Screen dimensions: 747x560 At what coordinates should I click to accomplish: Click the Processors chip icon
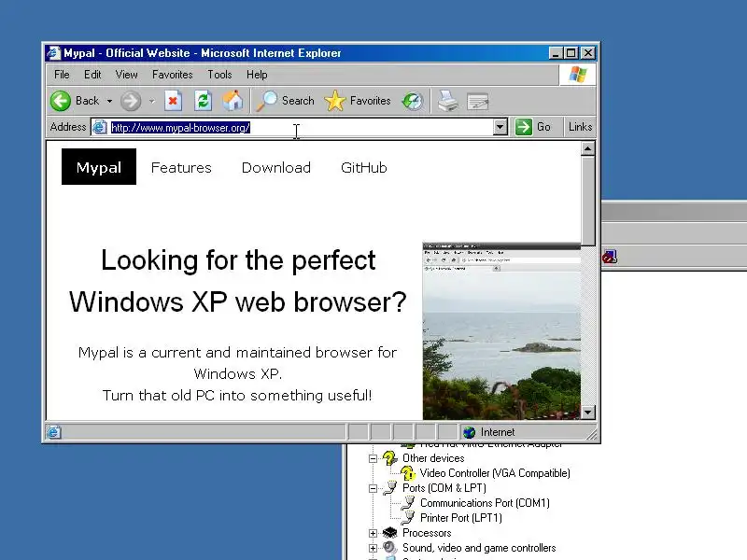click(x=389, y=533)
